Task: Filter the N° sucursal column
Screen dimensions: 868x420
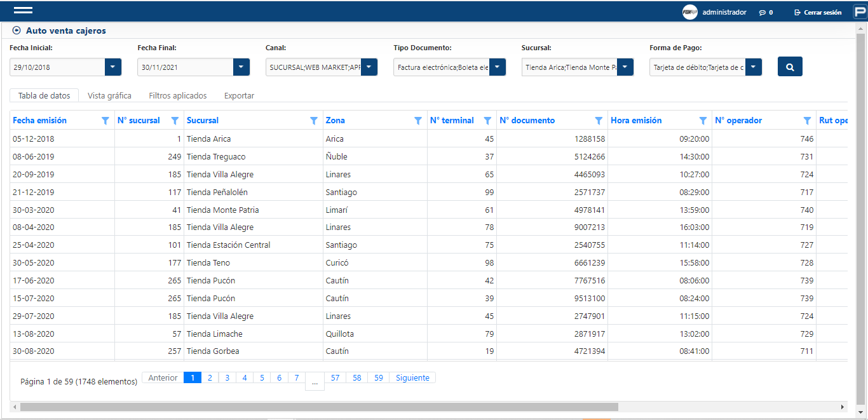Action: [175, 121]
